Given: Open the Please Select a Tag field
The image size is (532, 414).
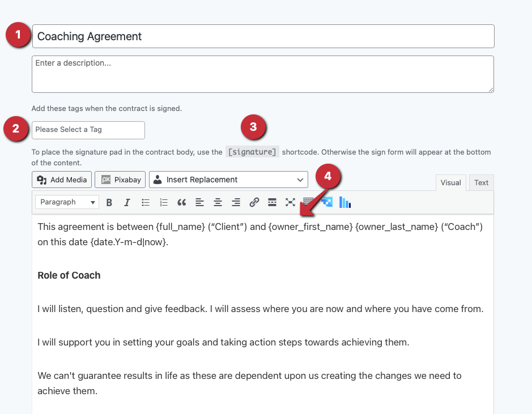Looking at the screenshot, I should [x=88, y=130].
